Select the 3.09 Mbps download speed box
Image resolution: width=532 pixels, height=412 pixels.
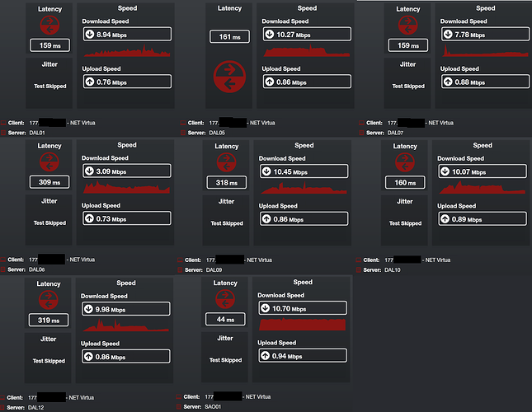pyautogui.click(x=127, y=171)
